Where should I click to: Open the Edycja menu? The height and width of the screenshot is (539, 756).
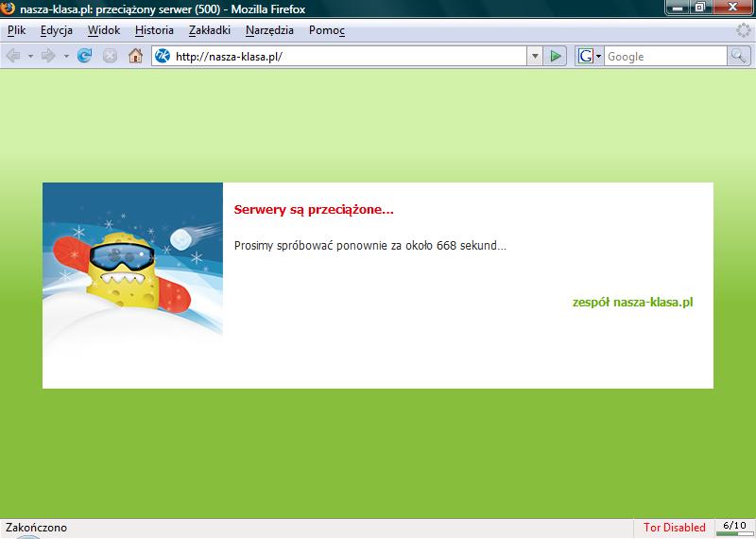click(x=57, y=30)
